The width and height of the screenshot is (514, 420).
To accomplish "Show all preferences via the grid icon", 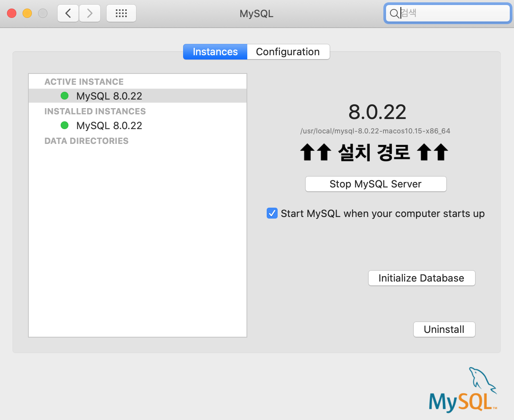I will point(121,13).
